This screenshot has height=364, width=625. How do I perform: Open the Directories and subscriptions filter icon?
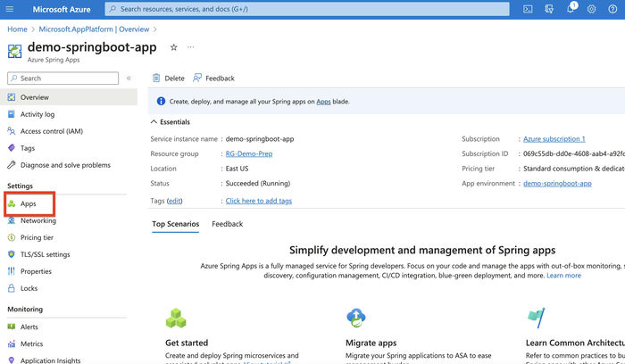pyautogui.click(x=549, y=9)
